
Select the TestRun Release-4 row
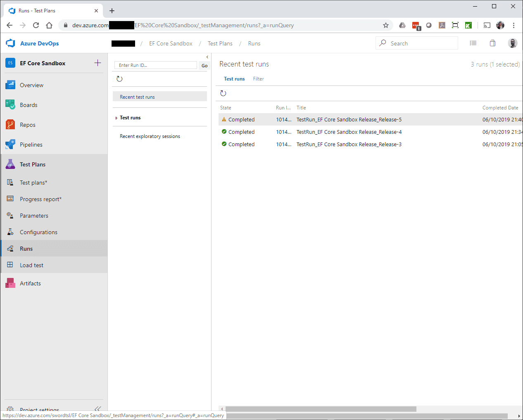click(349, 132)
